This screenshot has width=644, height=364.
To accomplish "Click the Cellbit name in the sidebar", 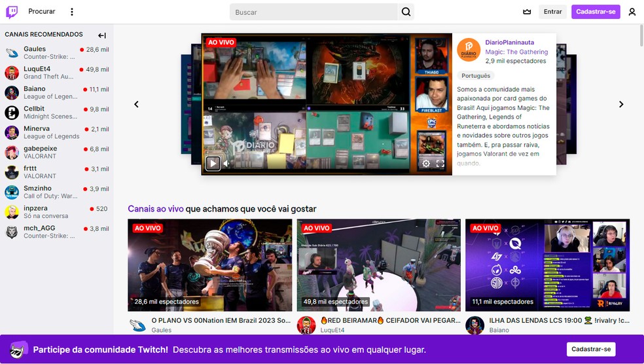I will 33,109.
